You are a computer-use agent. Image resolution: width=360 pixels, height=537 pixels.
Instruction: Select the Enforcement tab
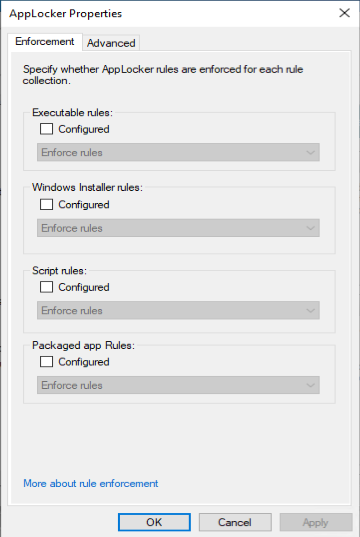tap(45, 41)
